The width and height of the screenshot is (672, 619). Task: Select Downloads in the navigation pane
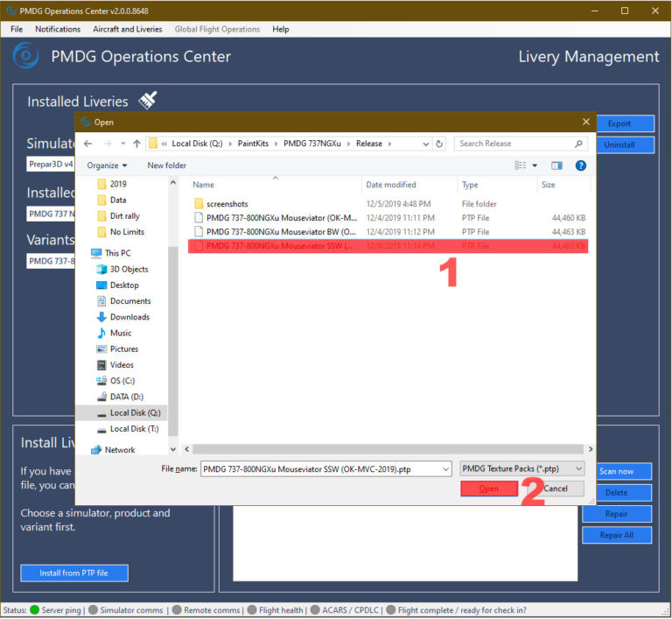pyautogui.click(x=123, y=317)
